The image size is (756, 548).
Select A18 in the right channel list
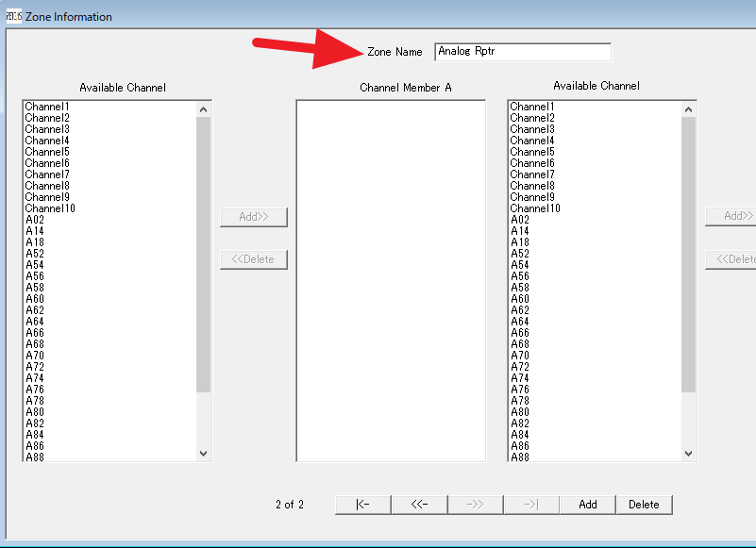point(520,242)
